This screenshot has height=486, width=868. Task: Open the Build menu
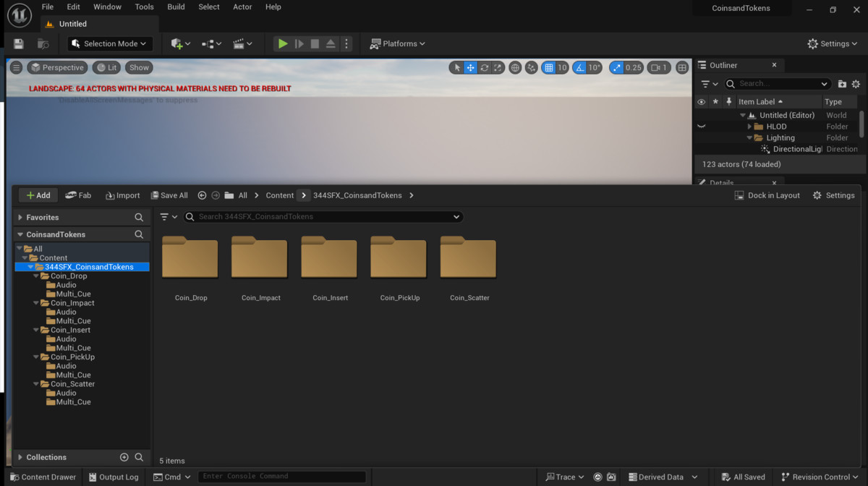tap(176, 7)
